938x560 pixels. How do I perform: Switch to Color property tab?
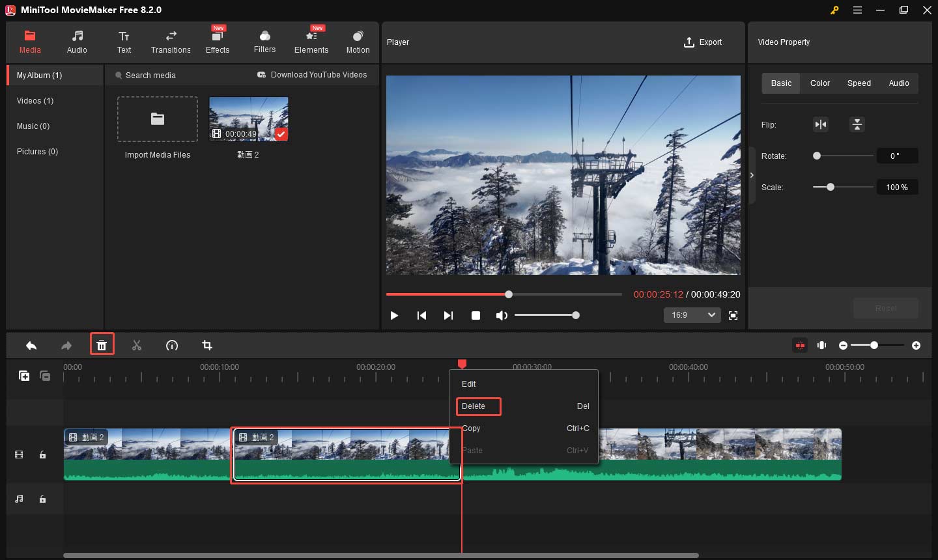[820, 83]
